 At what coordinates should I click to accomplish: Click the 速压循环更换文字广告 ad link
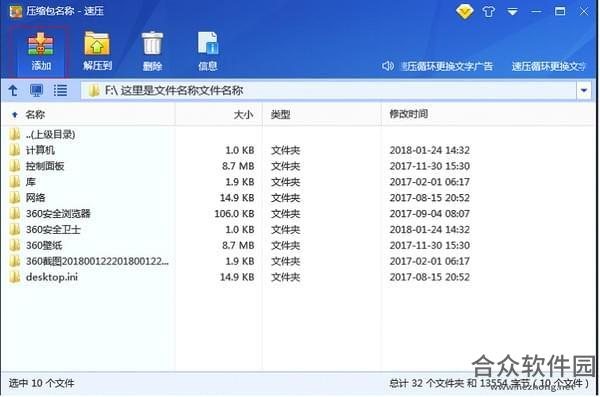[x=447, y=66]
